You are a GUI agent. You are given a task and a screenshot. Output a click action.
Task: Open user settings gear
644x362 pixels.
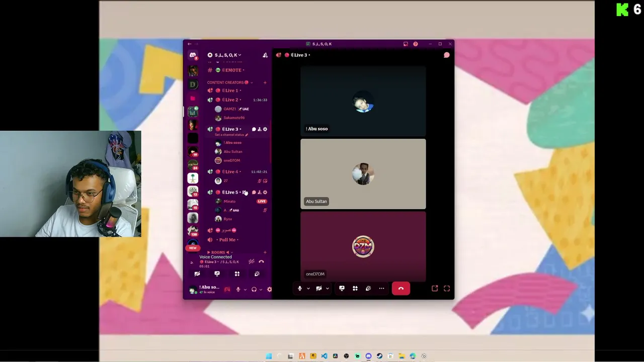[x=269, y=290]
